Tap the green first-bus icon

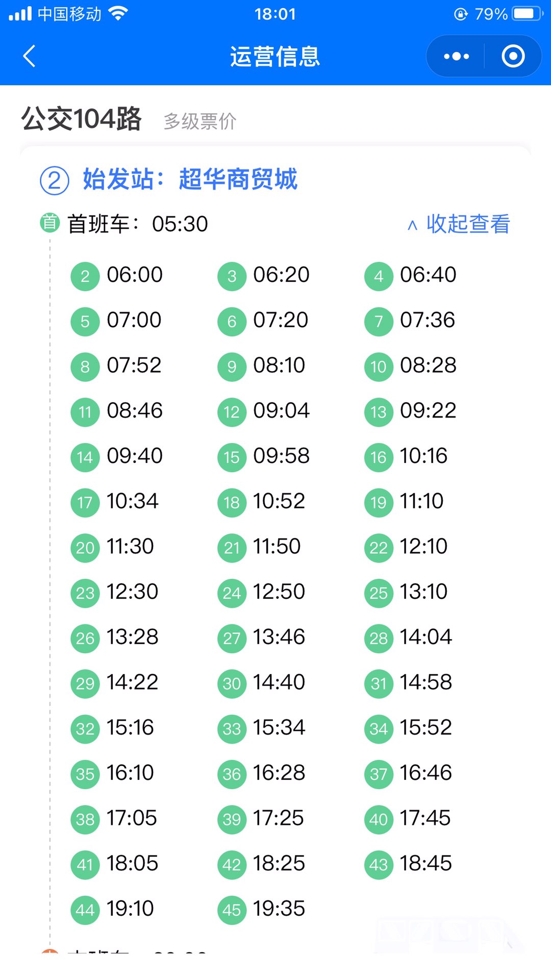pos(49,223)
